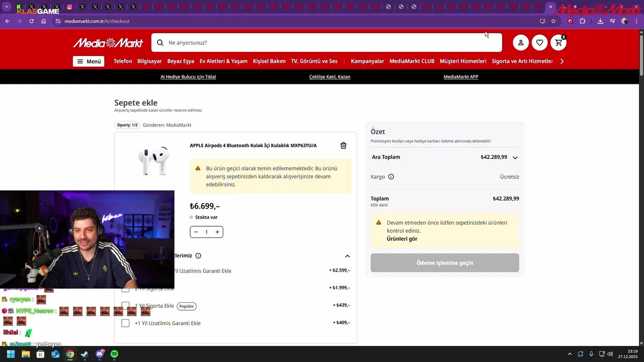Click the taskbar clock and date
The width and height of the screenshot is (644, 362).
(x=628, y=354)
